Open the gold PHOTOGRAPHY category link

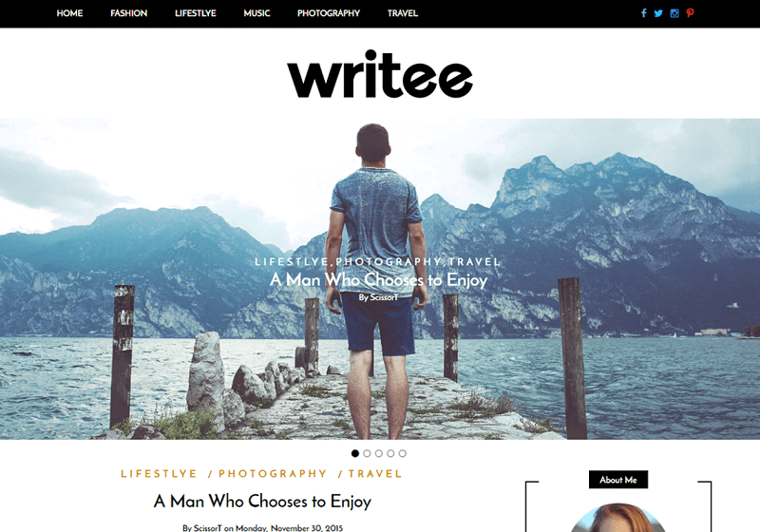coord(273,474)
